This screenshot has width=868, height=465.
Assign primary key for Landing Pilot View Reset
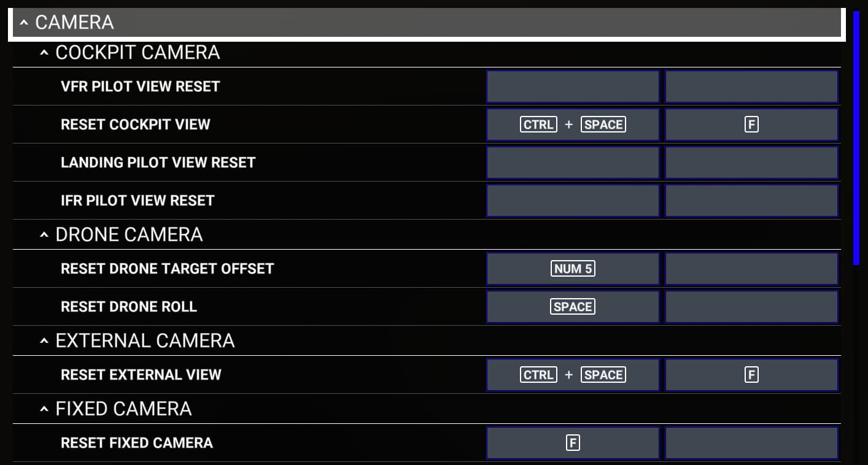(573, 163)
